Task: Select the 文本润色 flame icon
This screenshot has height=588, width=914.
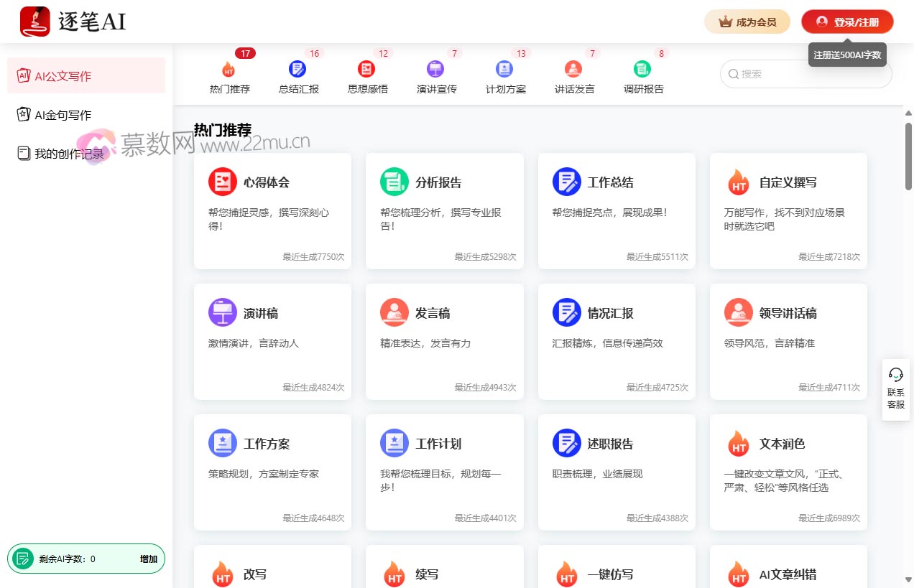Action: click(738, 444)
